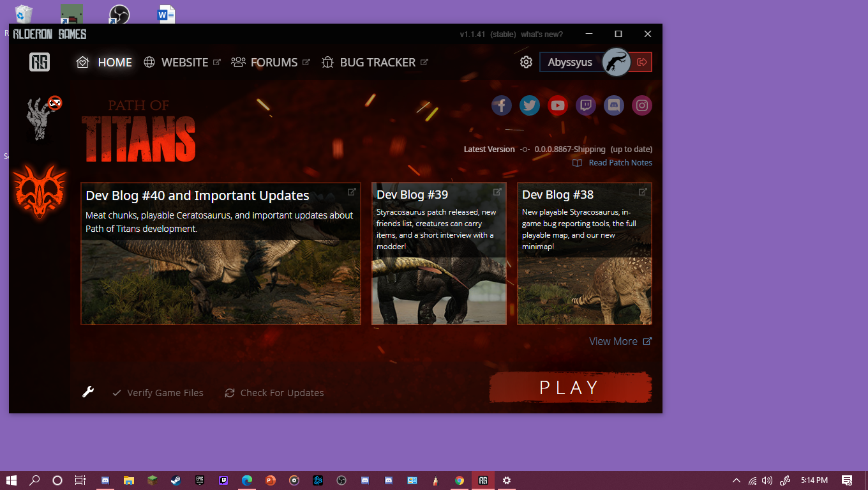
Task: Open the Facebook social link
Action: (502, 105)
